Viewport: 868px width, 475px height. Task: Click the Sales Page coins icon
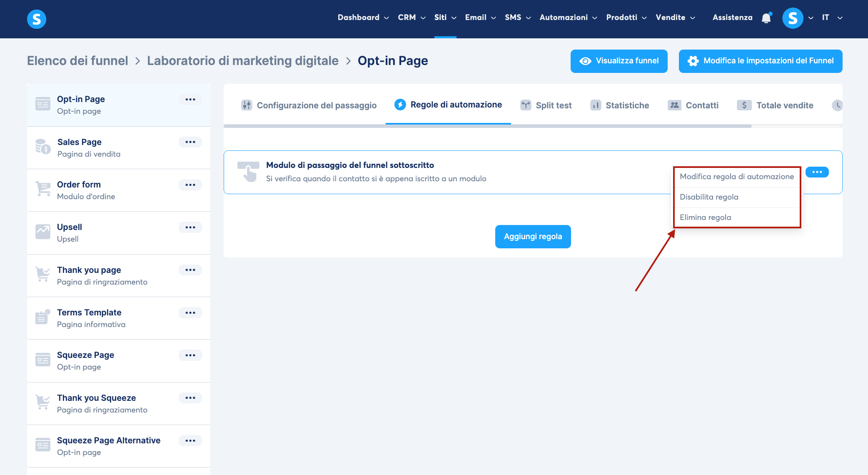pyautogui.click(x=43, y=147)
